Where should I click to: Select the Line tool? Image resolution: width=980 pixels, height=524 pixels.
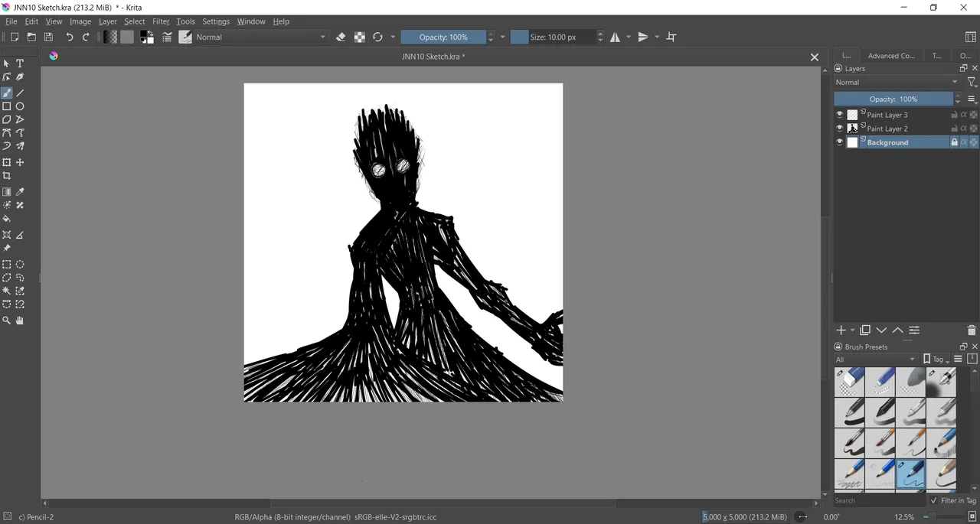click(20, 93)
